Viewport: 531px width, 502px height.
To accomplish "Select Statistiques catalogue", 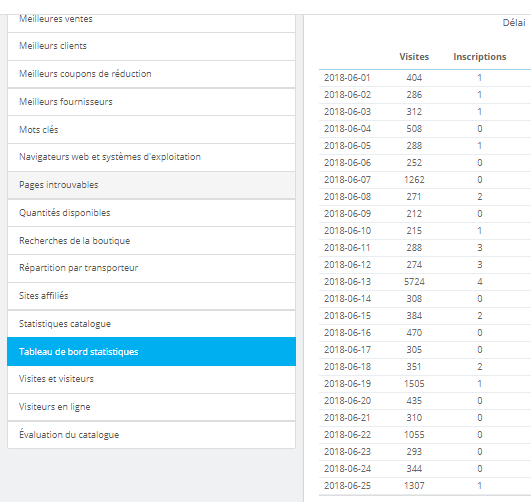I will tap(151, 324).
